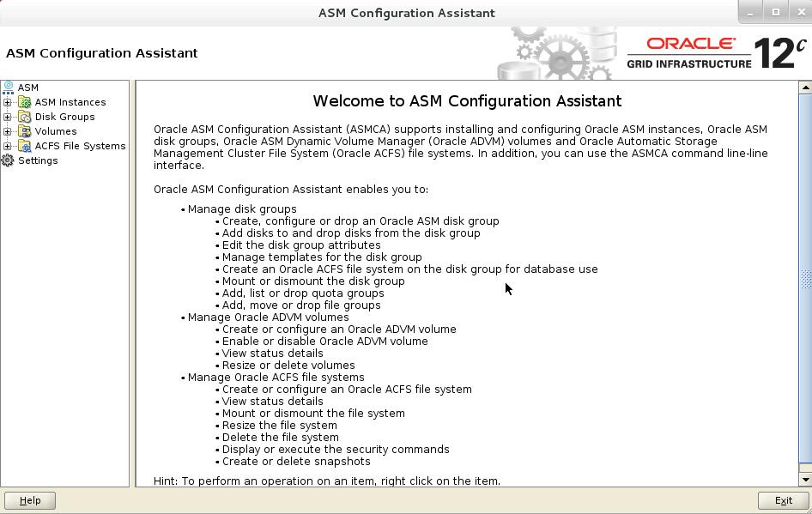Expand the ACFS File Systems node
The width and height of the screenshot is (812, 514).
[7, 146]
